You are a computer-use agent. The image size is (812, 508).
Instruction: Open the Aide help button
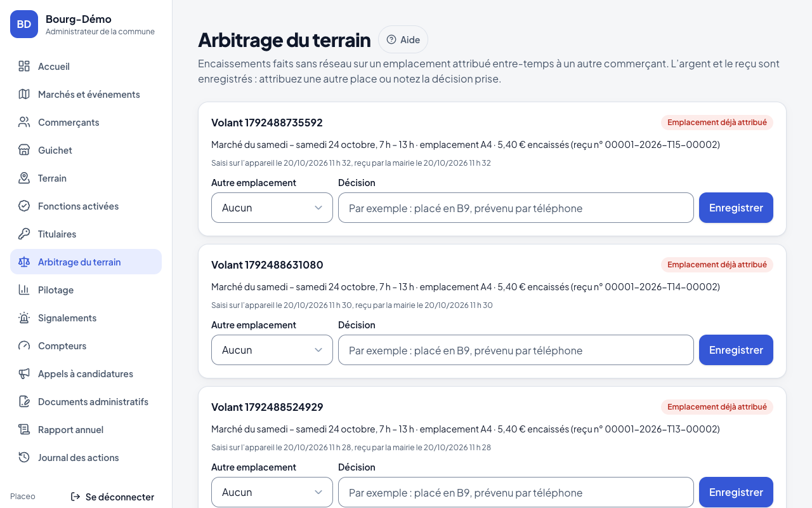pyautogui.click(x=403, y=39)
